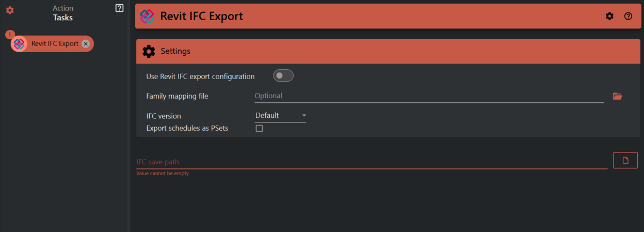The image size is (644, 232).
Task: Click the IFC version dropdown arrow
Action: [304, 116]
